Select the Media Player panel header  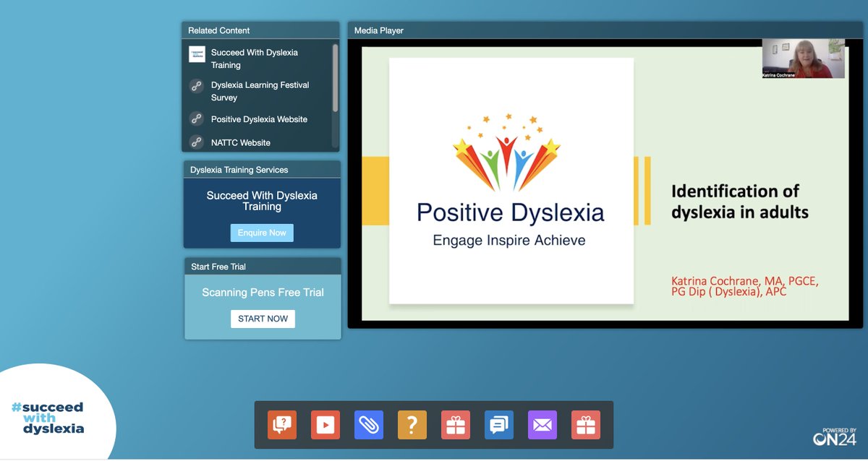(x=605, y=30)
